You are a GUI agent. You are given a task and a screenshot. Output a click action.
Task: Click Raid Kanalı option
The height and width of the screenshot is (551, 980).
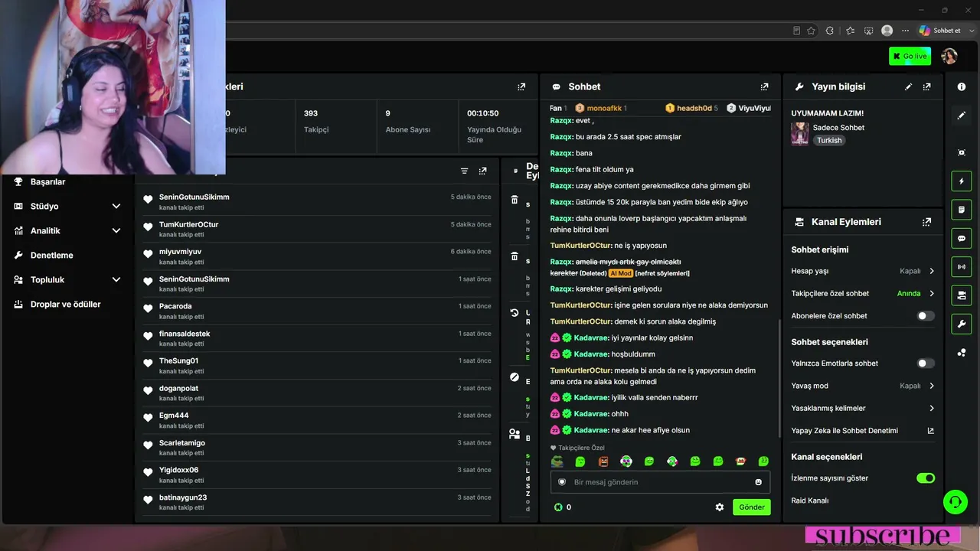tap(810, 500)
